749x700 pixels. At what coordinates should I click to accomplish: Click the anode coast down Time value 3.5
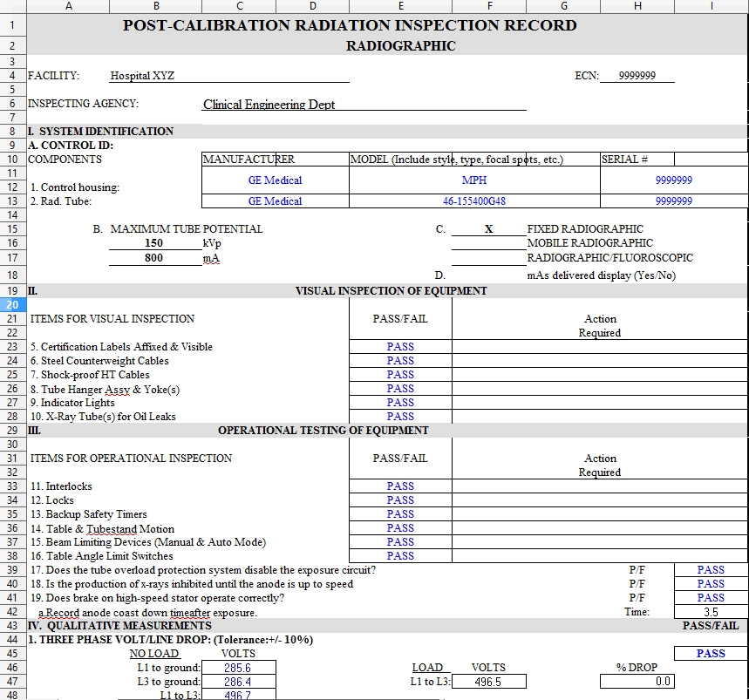(x=710, y=611)
